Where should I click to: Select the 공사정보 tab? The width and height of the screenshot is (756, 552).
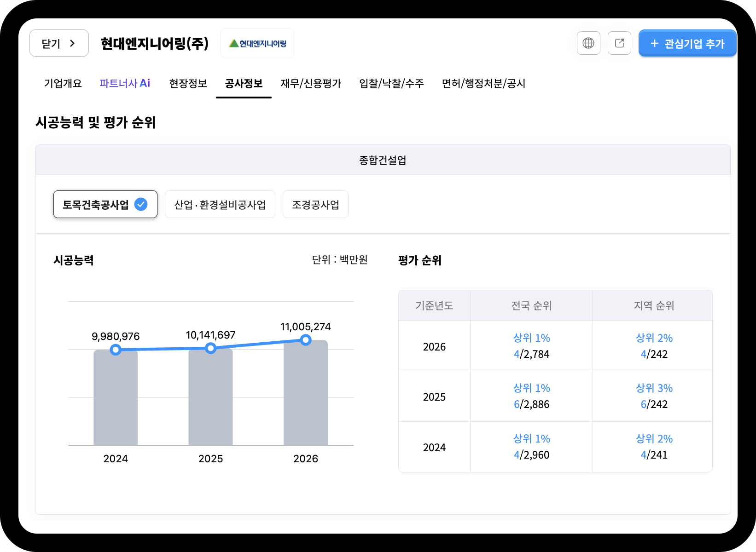244,83
